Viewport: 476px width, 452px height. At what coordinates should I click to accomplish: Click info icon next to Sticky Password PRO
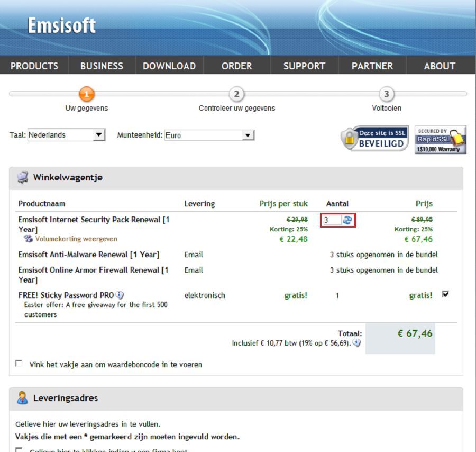tap(120, 295)
